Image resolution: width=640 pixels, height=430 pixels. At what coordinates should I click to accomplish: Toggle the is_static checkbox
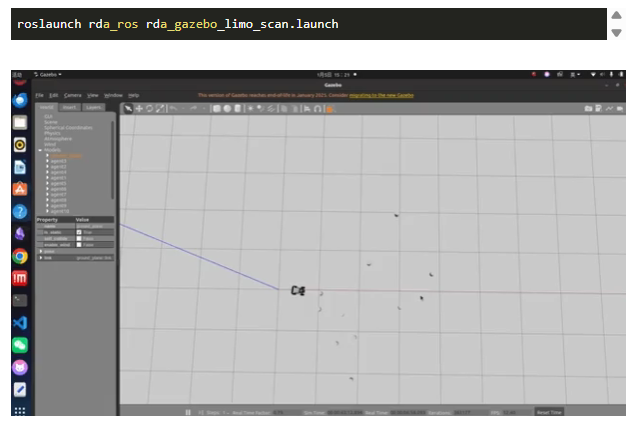pyautogui.click(x=80, y=232)
